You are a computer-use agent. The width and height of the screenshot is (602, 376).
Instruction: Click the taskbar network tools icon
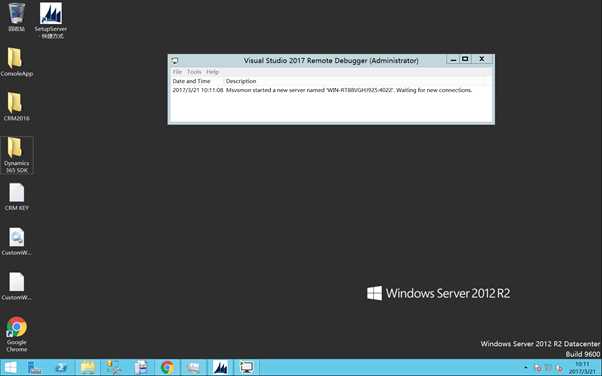tap(114, 368)
